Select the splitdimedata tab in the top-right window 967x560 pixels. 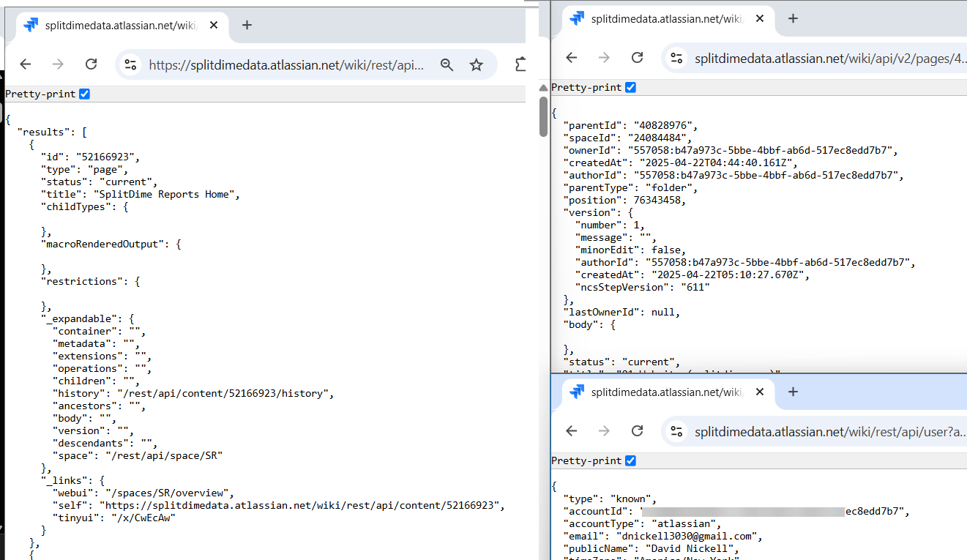(x=666, y=18)
